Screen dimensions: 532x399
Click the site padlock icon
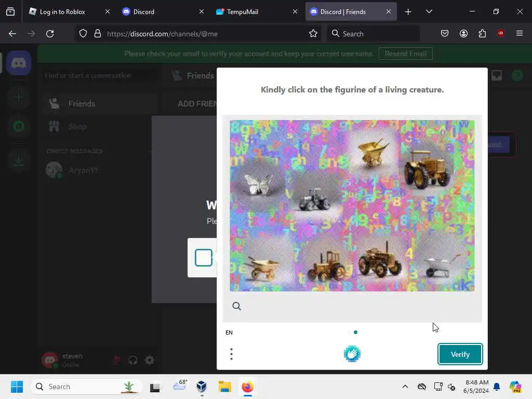click(98, 34)
